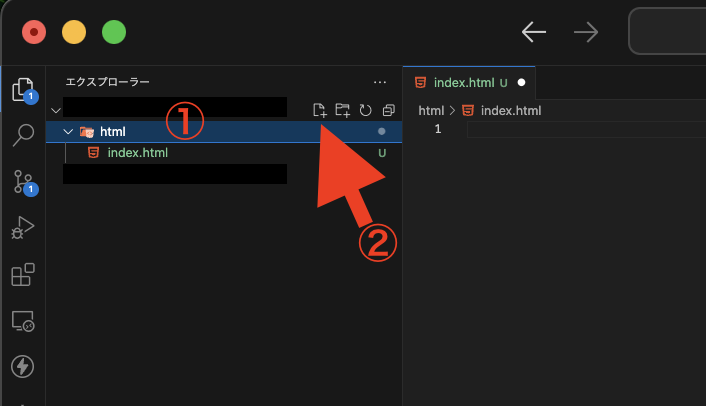
Task: Collapse the html folder chevron
Action: [x=68, y=131]
